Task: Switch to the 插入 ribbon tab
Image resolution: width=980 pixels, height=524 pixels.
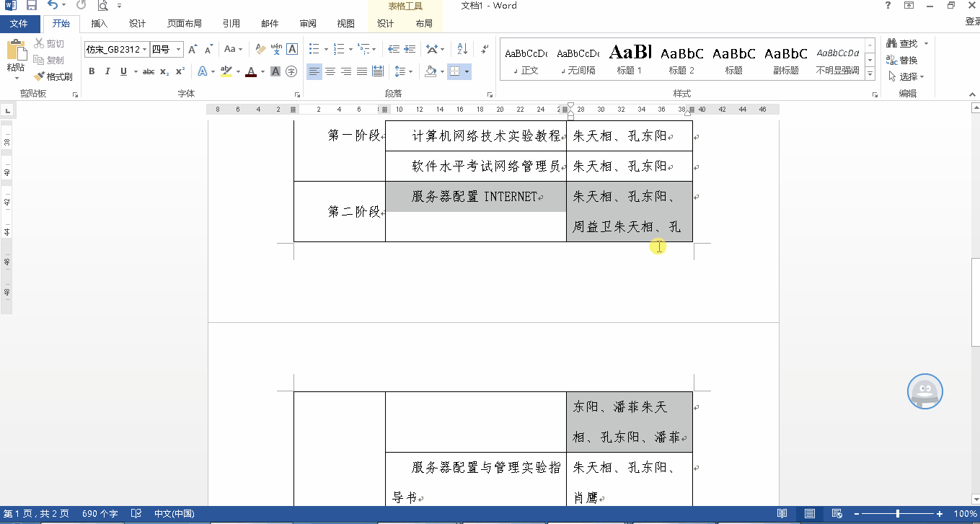Action: click(99, 23)
